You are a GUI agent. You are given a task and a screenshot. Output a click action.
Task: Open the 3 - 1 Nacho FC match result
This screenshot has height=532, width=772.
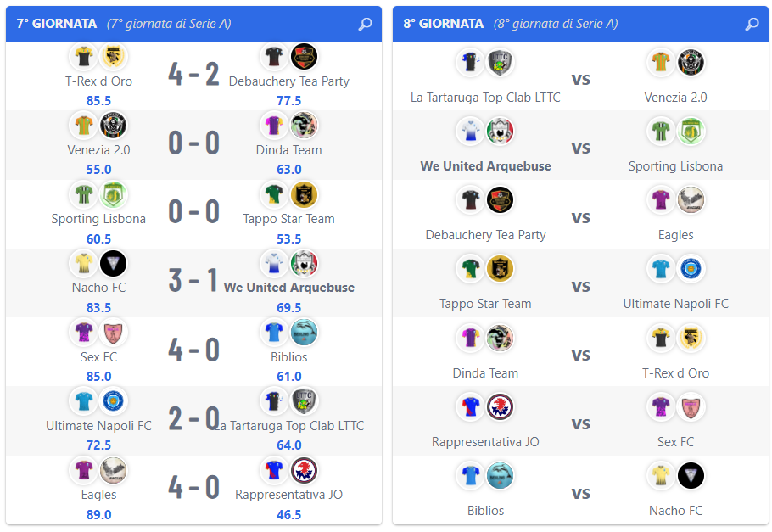click(193, 281)
